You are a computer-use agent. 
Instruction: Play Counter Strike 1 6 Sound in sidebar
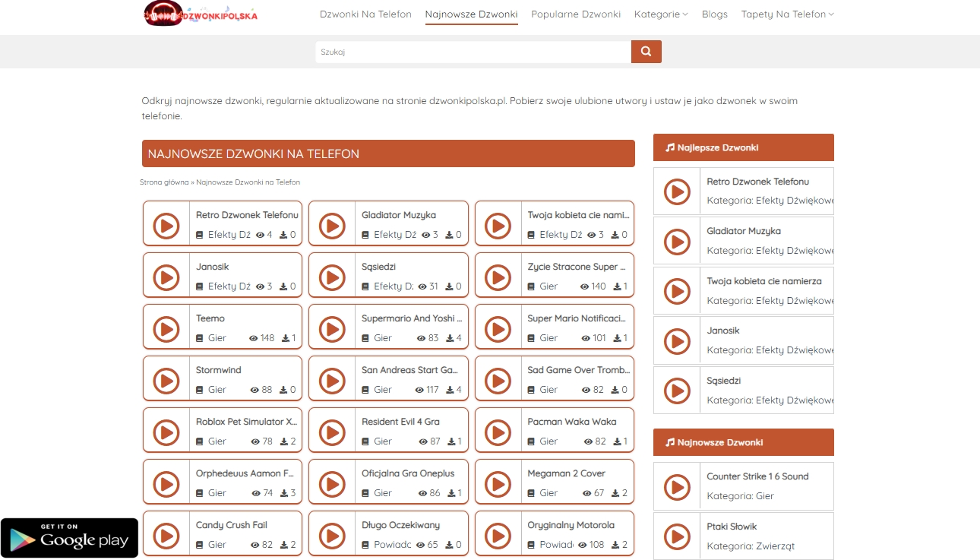[677, 487]
